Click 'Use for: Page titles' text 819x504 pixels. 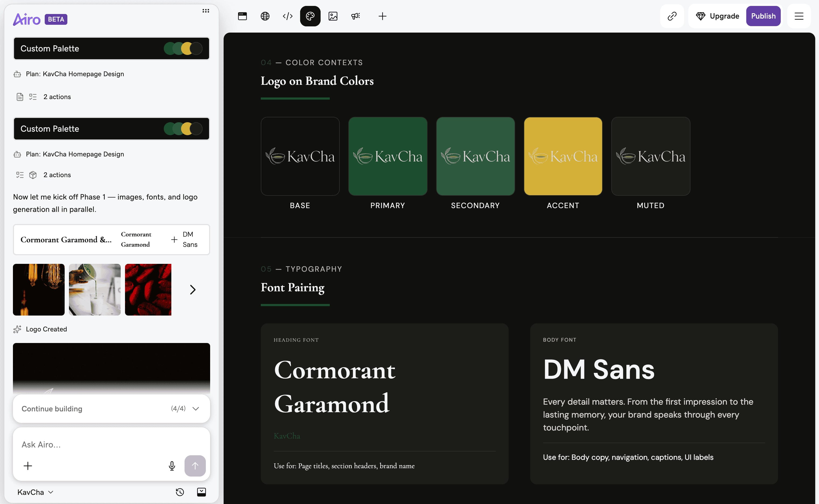[344, 466]
